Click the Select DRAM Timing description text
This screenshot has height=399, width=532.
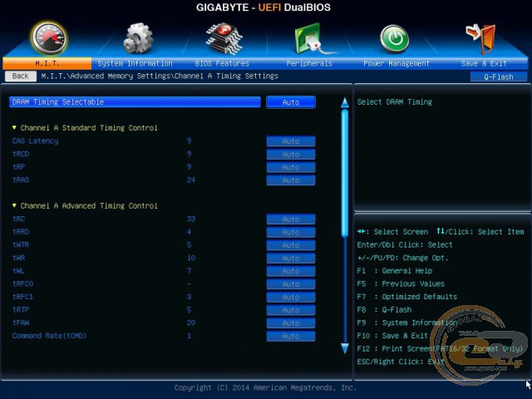tap(395, 101)
